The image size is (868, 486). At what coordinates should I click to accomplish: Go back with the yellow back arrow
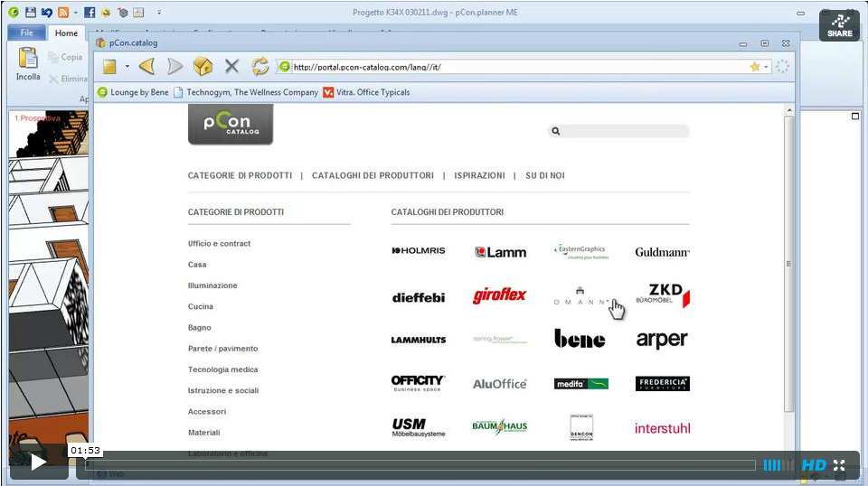(146, 67)
